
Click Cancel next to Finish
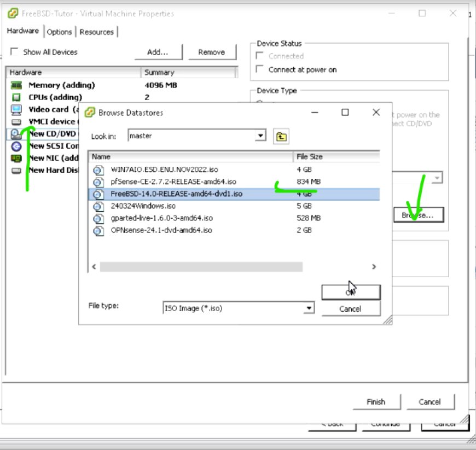(430, 402)
